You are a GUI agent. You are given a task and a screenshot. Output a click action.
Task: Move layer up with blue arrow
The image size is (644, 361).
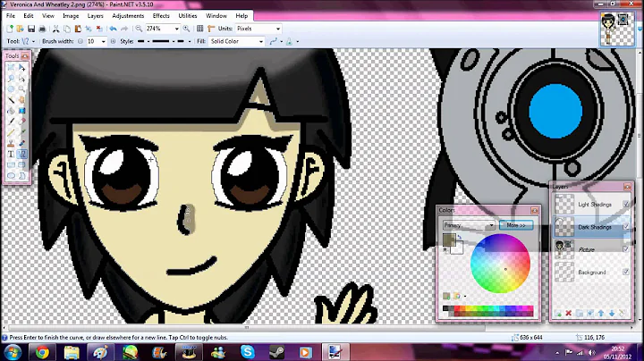(601, 313)
